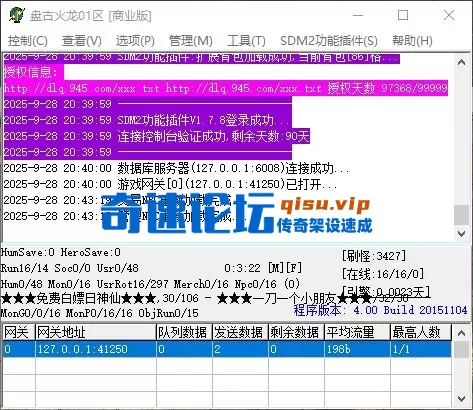Click the Hum0/48 Mon0/16 UsrRot16/297 status line
Viewport: 473px width, 410px height.
pos(150,284)
